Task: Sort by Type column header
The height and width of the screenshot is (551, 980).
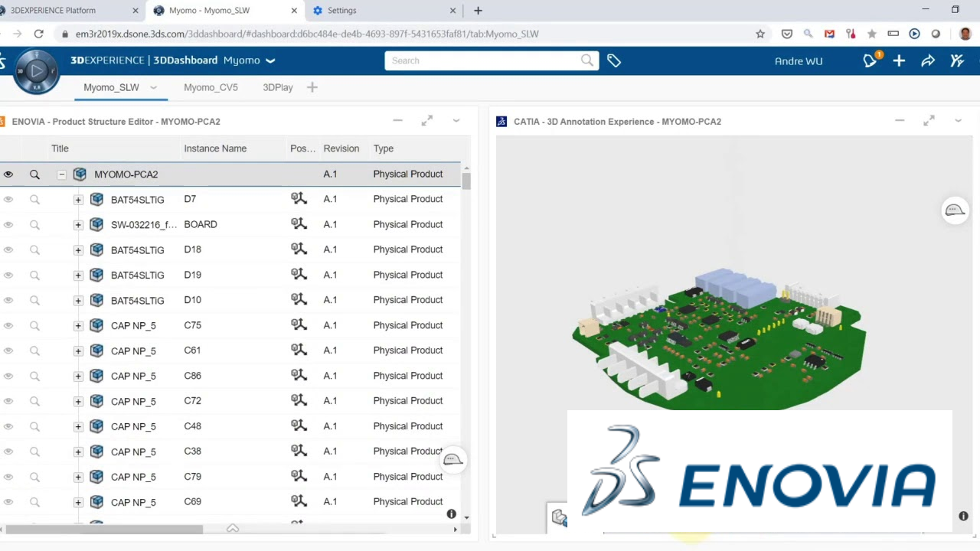Action: 383,148
